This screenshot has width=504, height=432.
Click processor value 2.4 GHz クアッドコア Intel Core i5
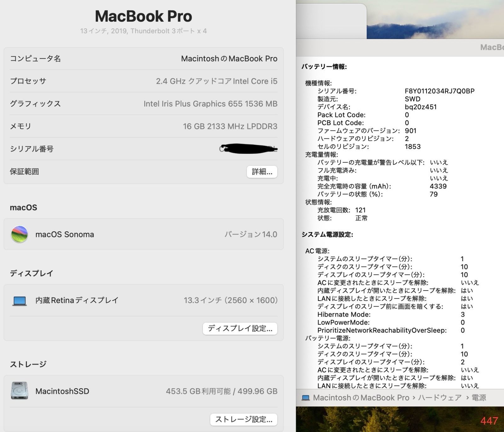pyautogui.click(x=217, y=81)
